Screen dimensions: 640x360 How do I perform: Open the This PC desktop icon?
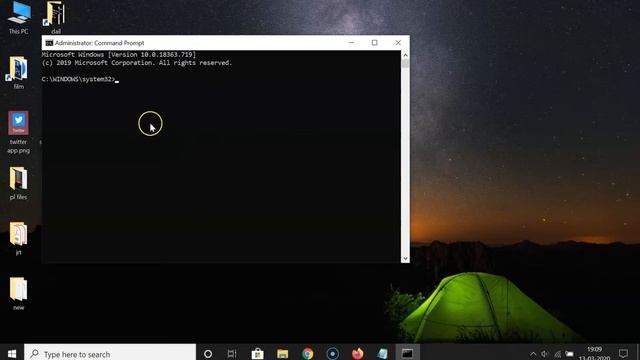pyautogui.click(x=19, y=17)
